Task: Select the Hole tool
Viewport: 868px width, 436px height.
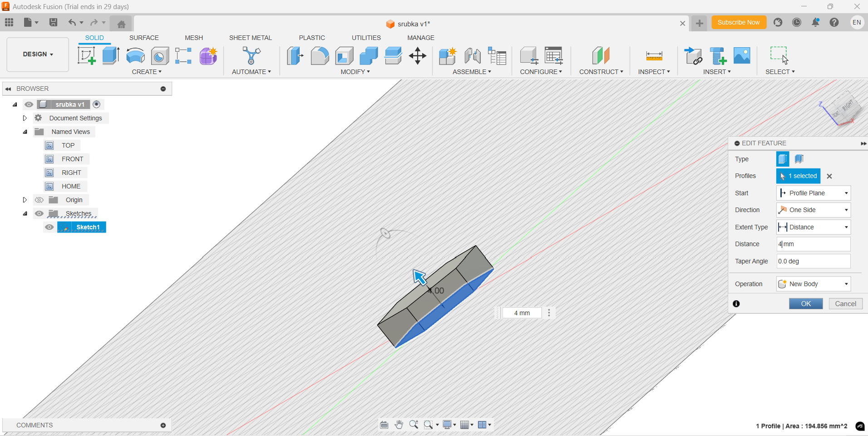Action: tap(160, 56)
